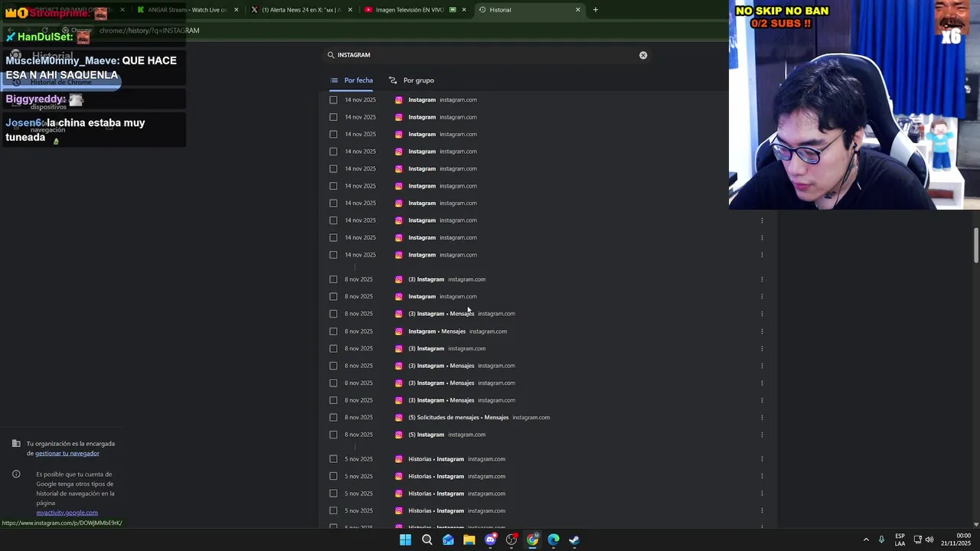Viewport: 980px width, 551px height.
Task: Click the history page vertical scrollbar thumb
Action: (x=976, y=246)
